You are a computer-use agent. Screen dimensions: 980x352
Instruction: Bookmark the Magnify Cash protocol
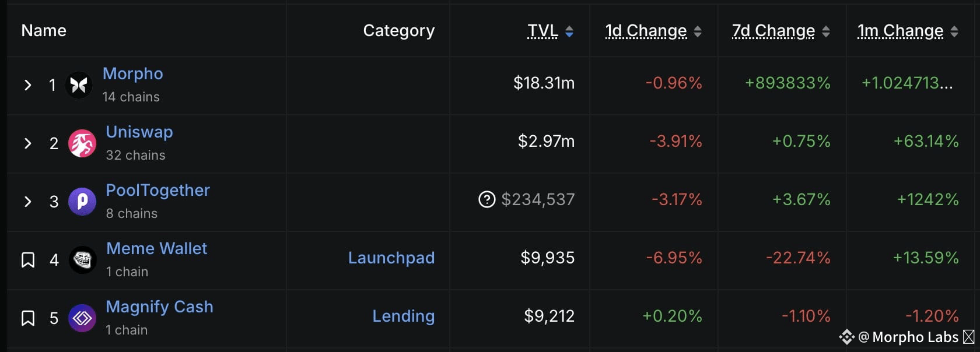click(27, 318)
